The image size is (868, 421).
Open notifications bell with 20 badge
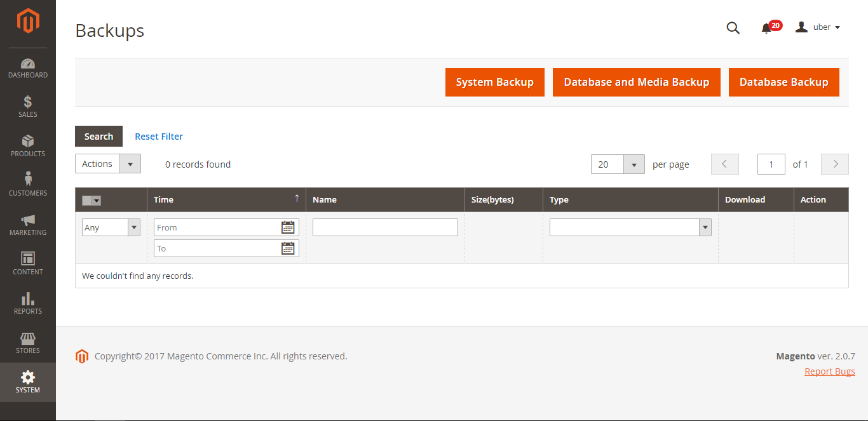click(770, 27)
